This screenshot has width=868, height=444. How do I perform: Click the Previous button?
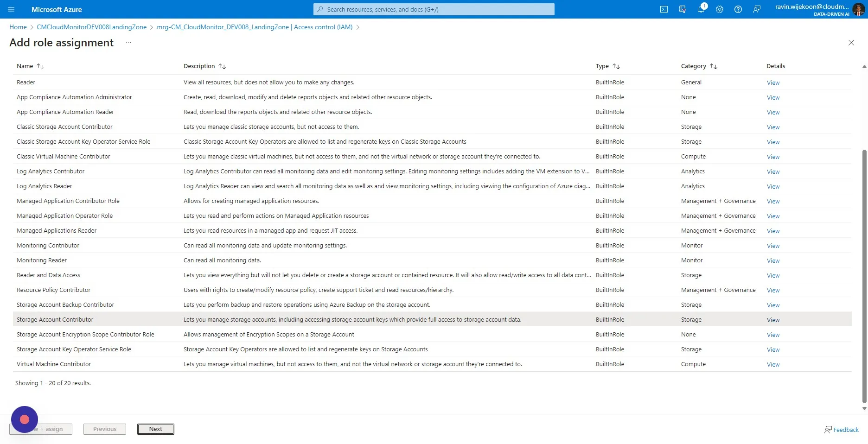click(x=105, y=429)
